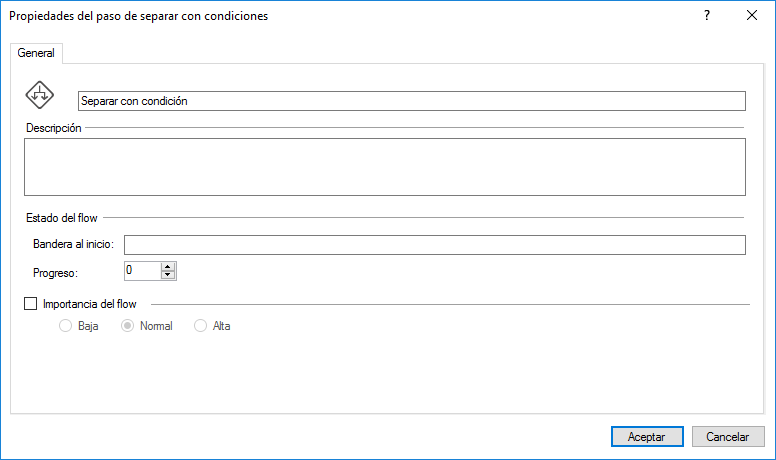The width and height of the screenshot is (776, 460).
Task: Select the Alta importance radio button
Action: (x=200, y=326)
